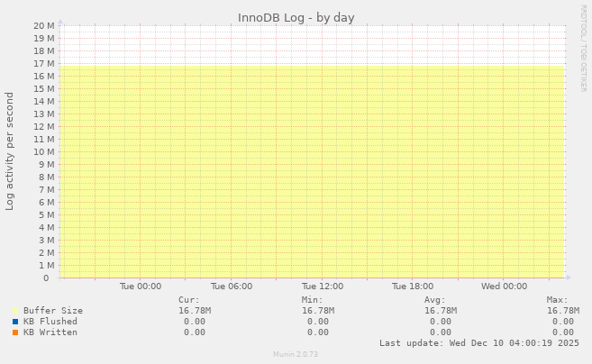Click the '17 M' y-axis label
The width and height of the screenshot is (592, 364).
pyautogui.click(x=44, y=63)
